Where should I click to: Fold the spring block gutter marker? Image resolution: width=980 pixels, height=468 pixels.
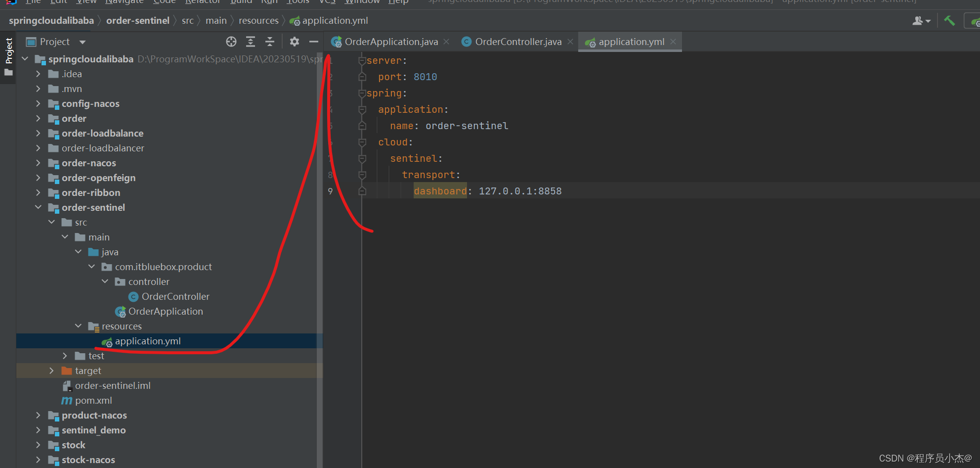(362, 93)
